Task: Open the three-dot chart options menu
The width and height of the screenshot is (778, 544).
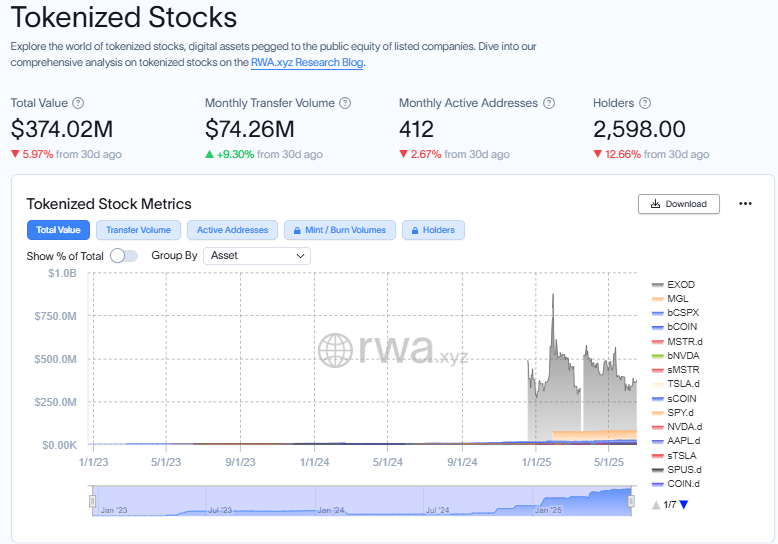Action: click(745, 204)
